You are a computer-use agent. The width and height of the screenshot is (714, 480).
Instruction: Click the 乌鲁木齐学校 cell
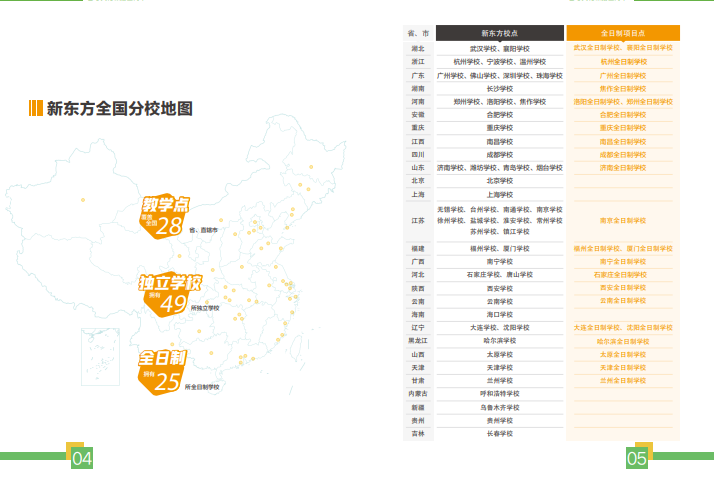pyautogui.click(x=499, y=407)
